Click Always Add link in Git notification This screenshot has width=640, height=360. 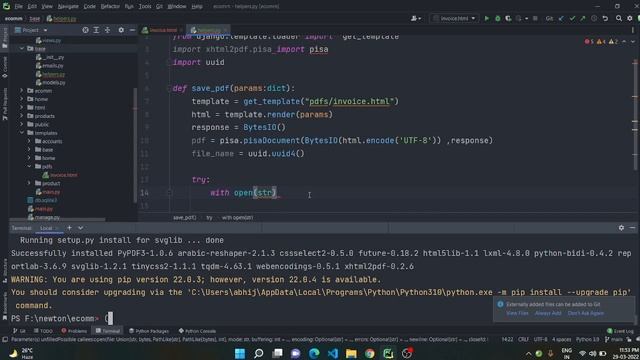[x=547, y=313]
